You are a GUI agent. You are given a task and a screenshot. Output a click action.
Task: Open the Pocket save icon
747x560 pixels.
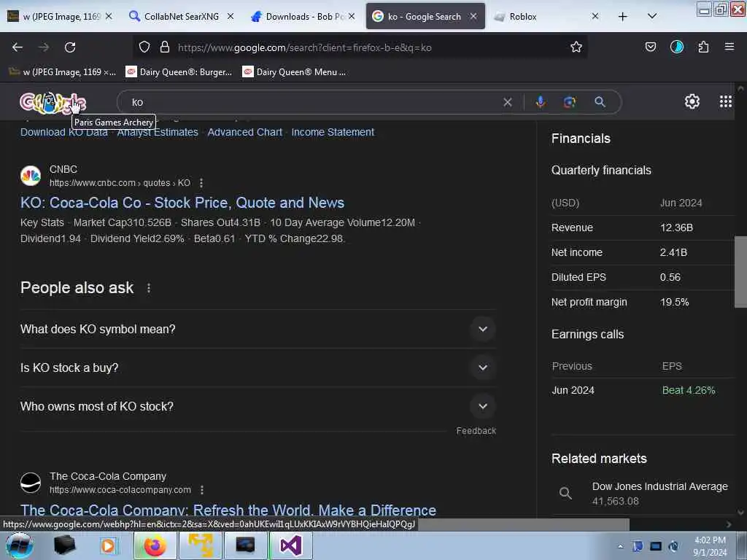tap(650, 47)
